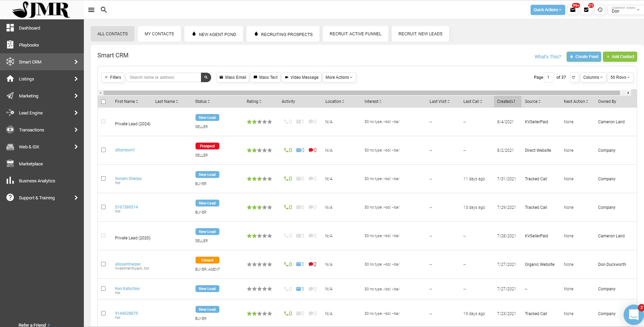Screen dimensions: 644x327
Task: Check the Ken Katschke row checkbox
Action: pyautogui.click(x=104, y=289)
